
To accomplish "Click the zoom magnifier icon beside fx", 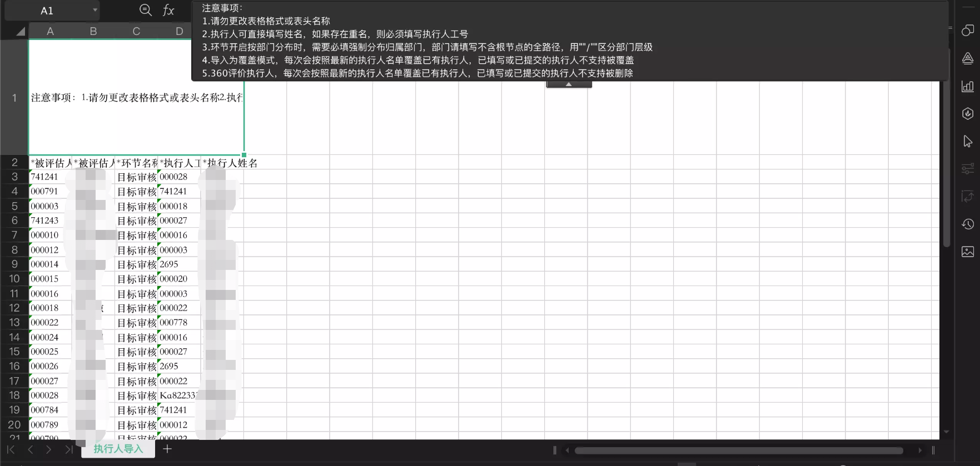I will pyautogui.click(x=146, y=10).
